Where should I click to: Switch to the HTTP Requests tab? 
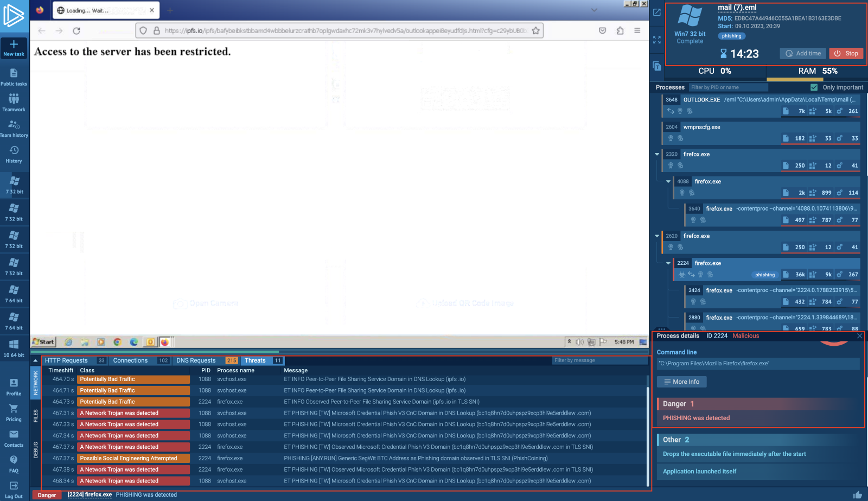point(66,360)
